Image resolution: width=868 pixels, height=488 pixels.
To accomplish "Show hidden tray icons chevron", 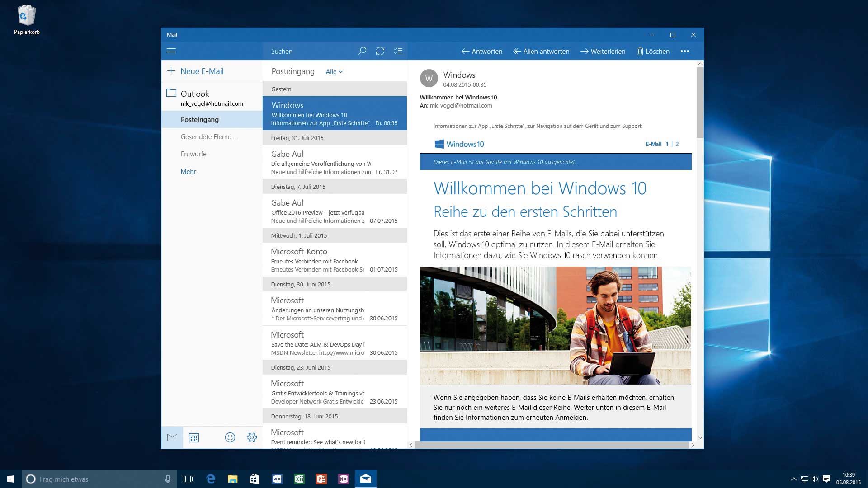I will click(793, 479).
